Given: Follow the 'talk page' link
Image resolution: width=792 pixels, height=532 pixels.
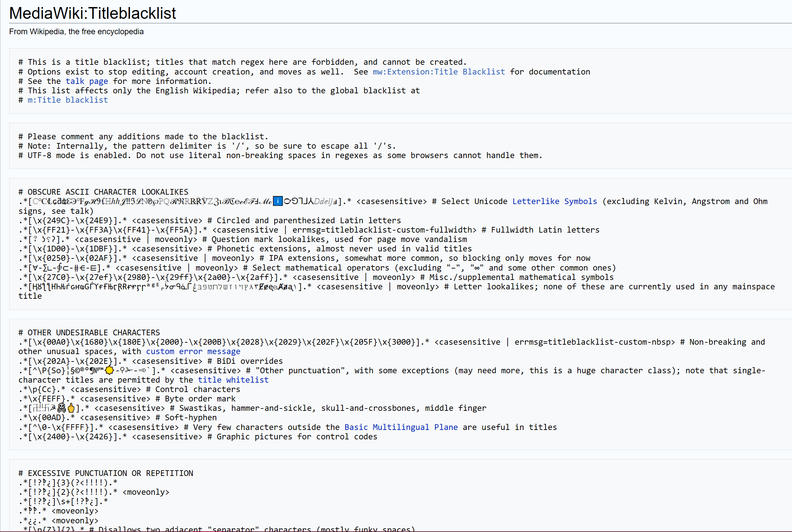Looking at the screenshot, I should click(87, 81).
